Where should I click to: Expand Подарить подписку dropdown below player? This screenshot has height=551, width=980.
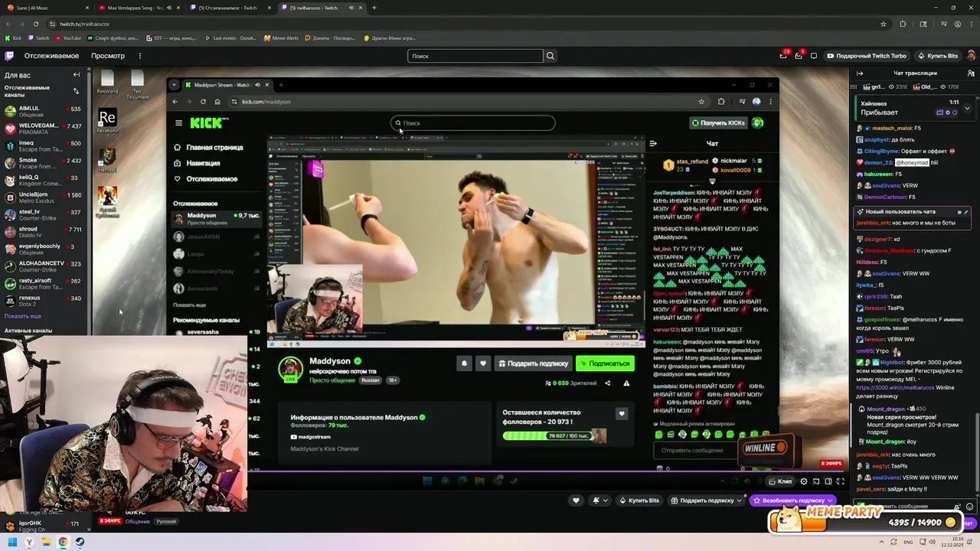pos(739,500)
